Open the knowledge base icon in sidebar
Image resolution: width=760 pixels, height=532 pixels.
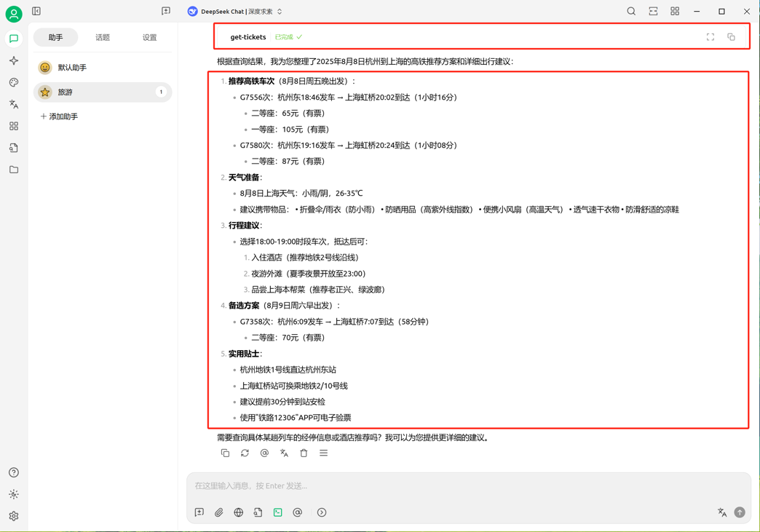14,148
